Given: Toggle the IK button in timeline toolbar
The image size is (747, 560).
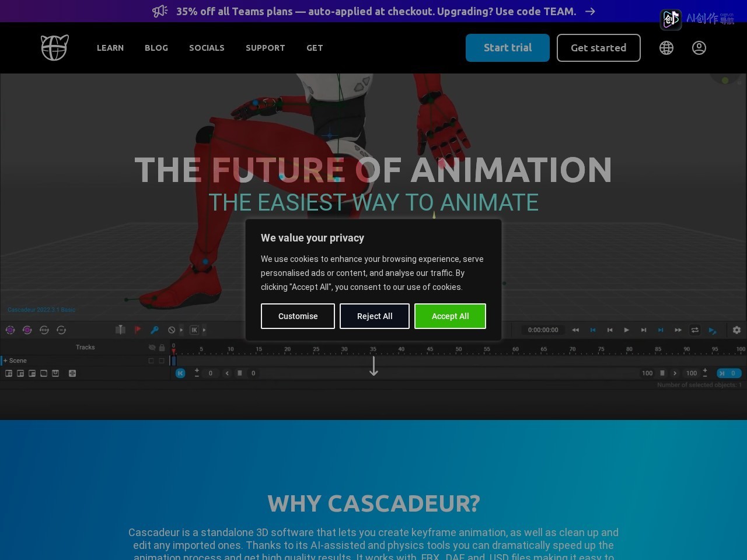Looking at the screenshot, I should point(194,330).
